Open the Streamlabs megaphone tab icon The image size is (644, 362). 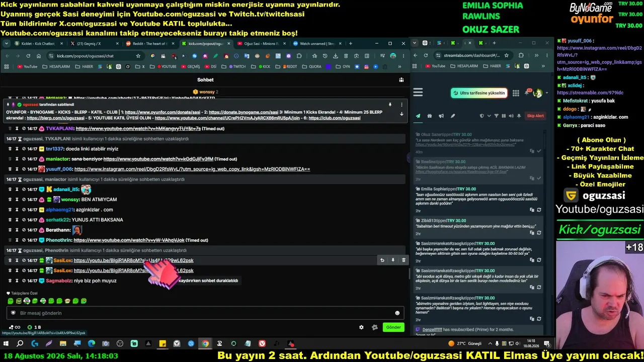[441, 116]
